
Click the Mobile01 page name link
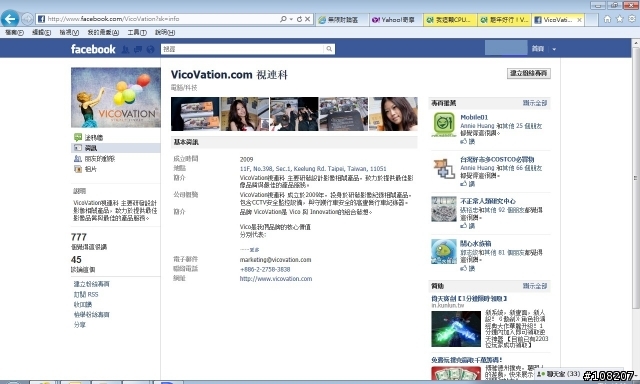[474, 117]
